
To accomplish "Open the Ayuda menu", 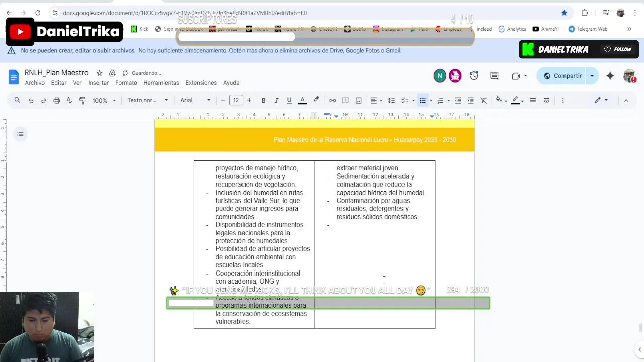I will coord(231,83).
